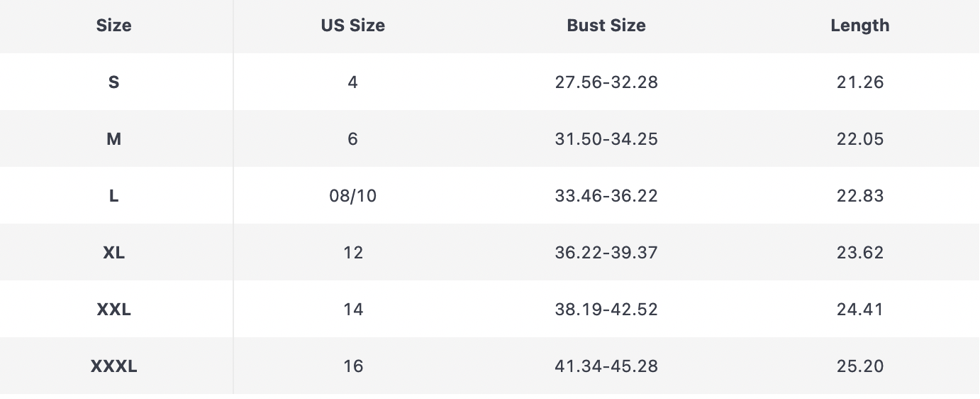This screenshot has width=980, height=399.
Task: Select the XL size row label
Action: [x=114, y=253]
